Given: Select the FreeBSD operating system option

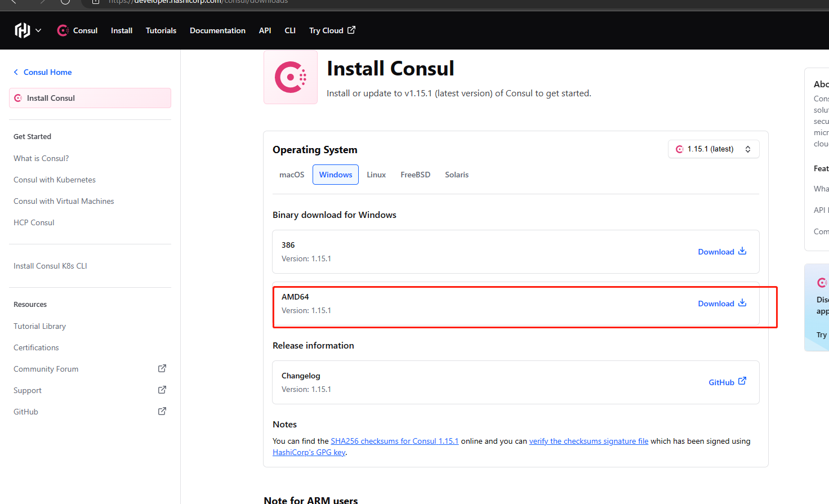Looking at the screenshot, I should (415, 175).
